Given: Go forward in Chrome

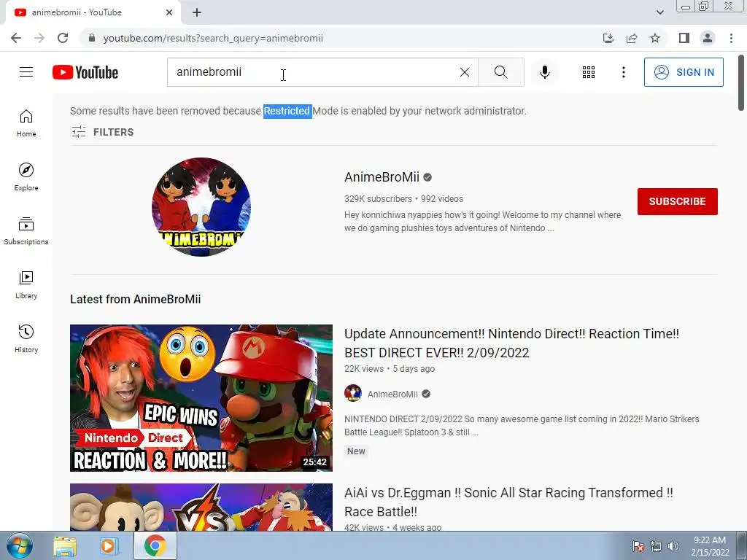Looking at the screenshot, I should tap(39, 38).
